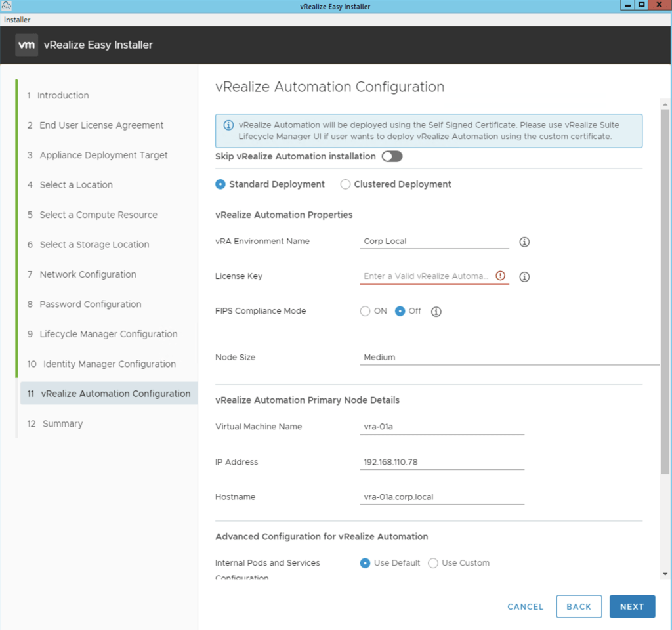Click info icon beside FIPS Compliance Mode

tap(436, 312)
